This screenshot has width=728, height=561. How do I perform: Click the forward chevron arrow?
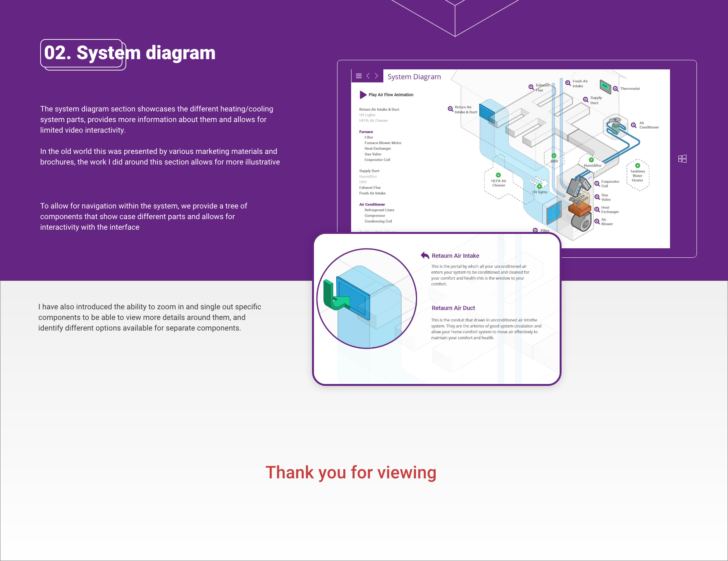tap(376, 76)
